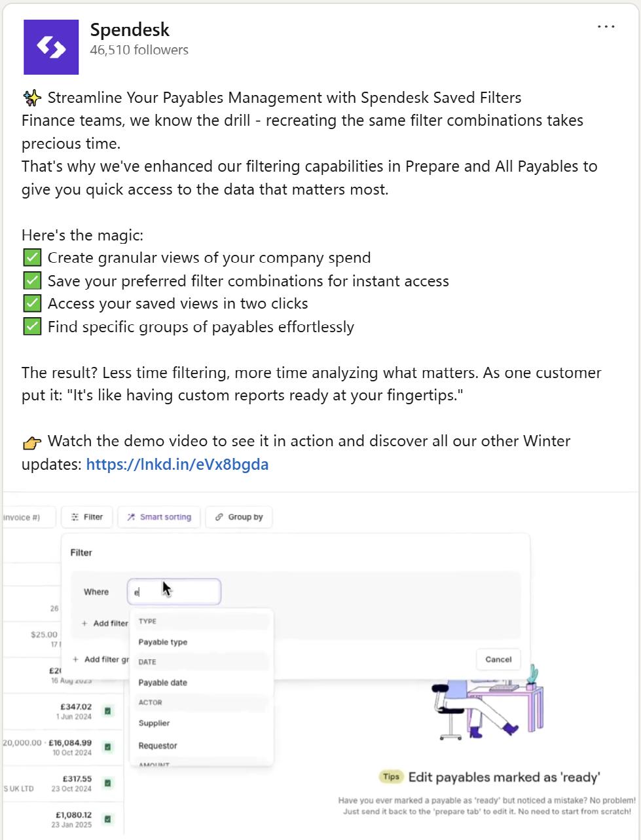The image size is (641, 840).
Task: Click green status icon next to £16,084.99
Action: pyautogui.click(x=108, y=747)
